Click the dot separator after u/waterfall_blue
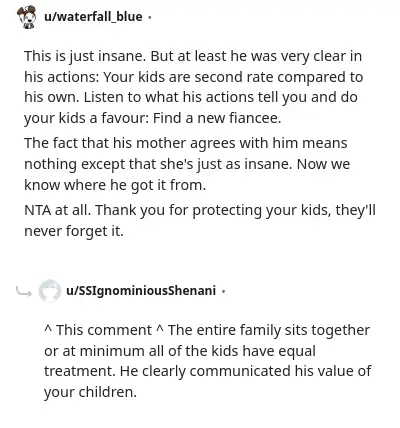Image resolution: width=400 pixels, height=428 pixels. coord(149,17)
